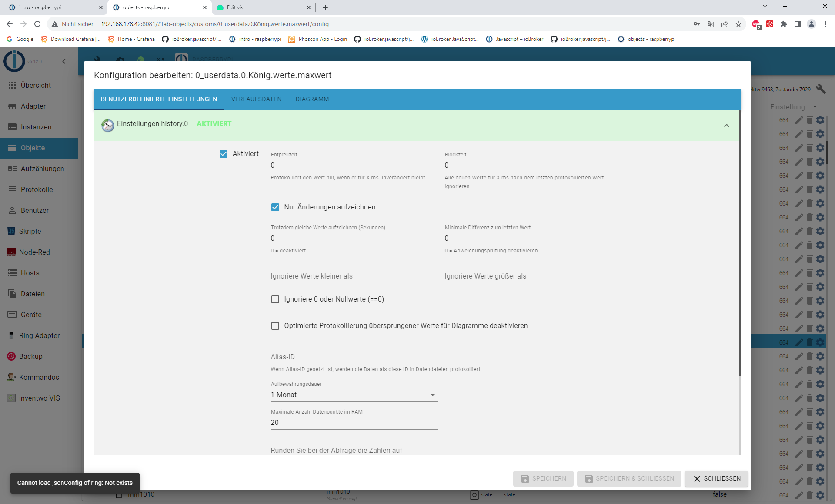Switch to Edit vis browser tab
This screenshot has width=835, height=504.
[x=264, y=7]
